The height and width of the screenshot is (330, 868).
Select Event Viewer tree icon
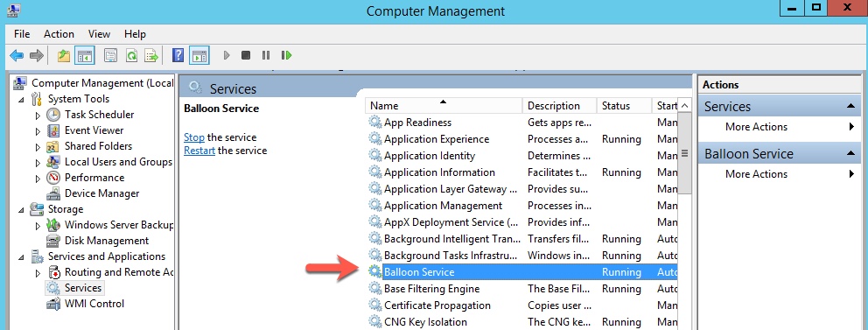[53, 130]
